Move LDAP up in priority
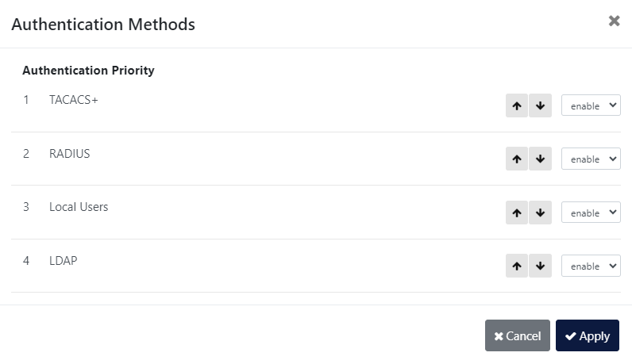 point(517,266)
